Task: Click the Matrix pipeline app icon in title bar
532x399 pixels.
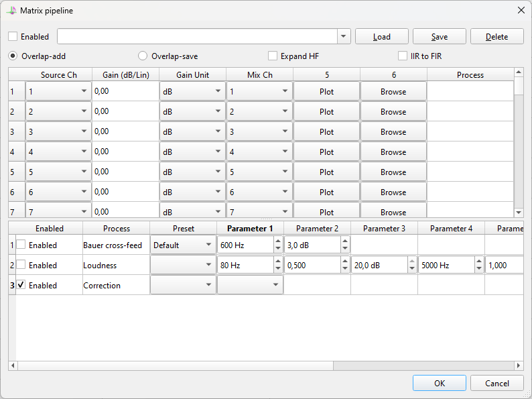Action: click(11, 11)
